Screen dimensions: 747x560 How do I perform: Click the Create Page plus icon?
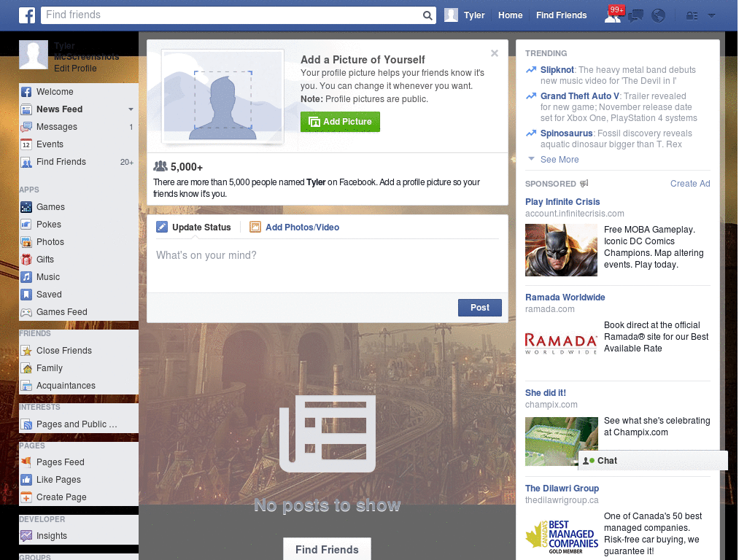(x=26, y=497)
